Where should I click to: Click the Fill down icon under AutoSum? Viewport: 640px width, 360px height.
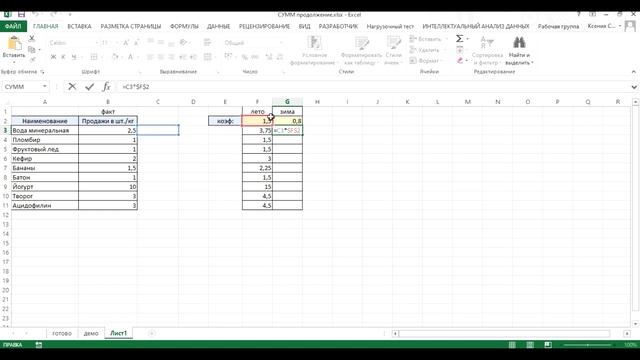(x=460, y=50)
